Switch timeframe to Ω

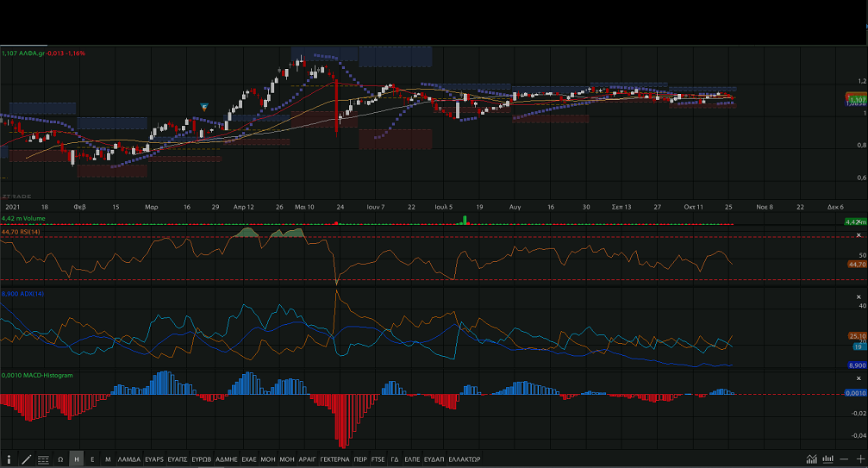[60, 459]
